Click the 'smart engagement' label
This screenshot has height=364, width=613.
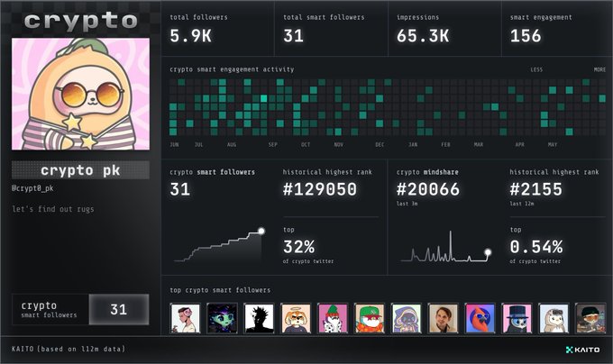point(541,17)
